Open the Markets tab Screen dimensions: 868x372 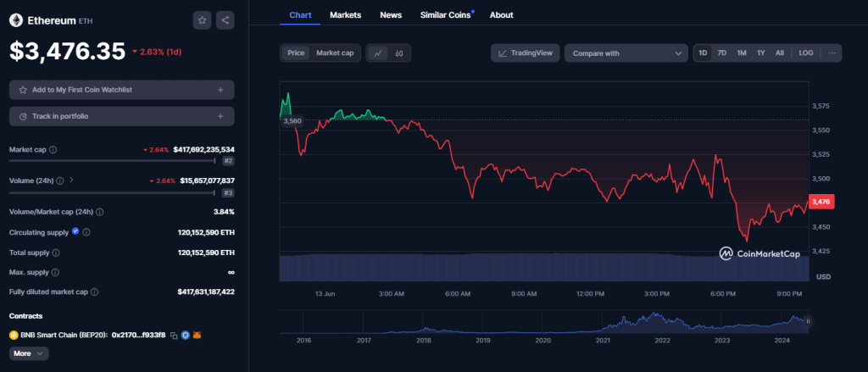pyautogui.click(x=345, y=14)
